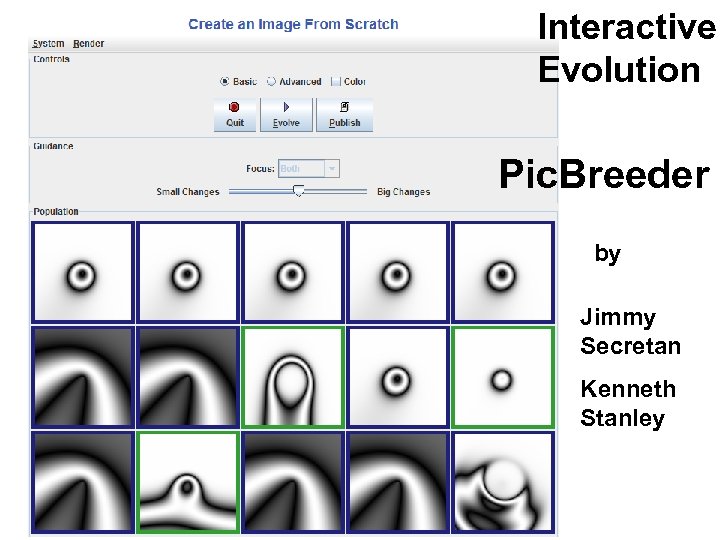Open the Render menu
The width and height of the screenshot is (720, 540).
click(x=89, y=44)
